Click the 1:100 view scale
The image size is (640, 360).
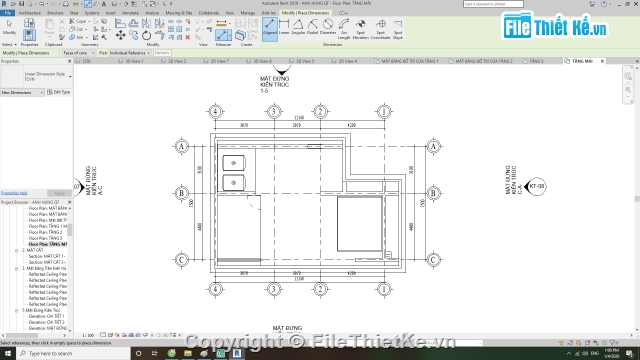click(88, 335)
